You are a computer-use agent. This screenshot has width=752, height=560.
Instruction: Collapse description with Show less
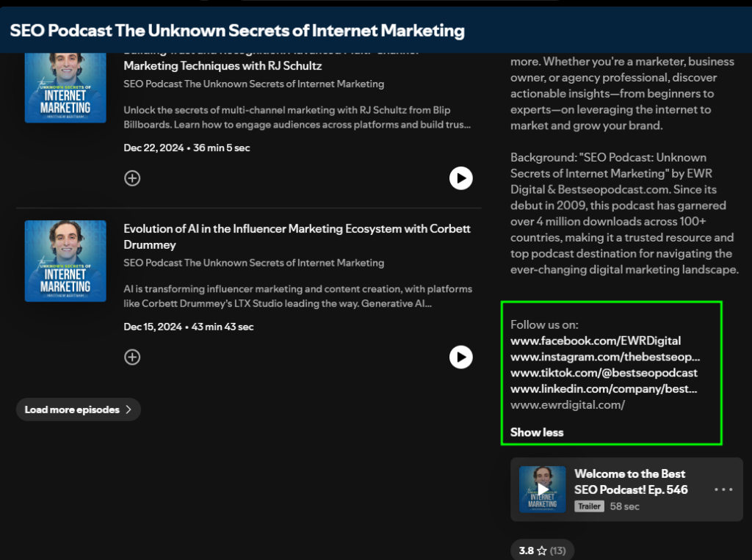[x=537, y=432]
